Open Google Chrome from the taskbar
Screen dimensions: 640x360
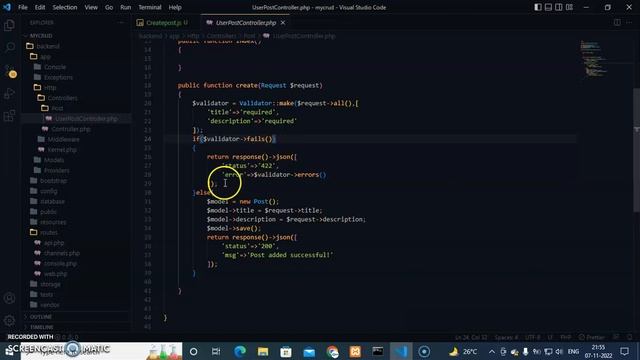[332, 351]
